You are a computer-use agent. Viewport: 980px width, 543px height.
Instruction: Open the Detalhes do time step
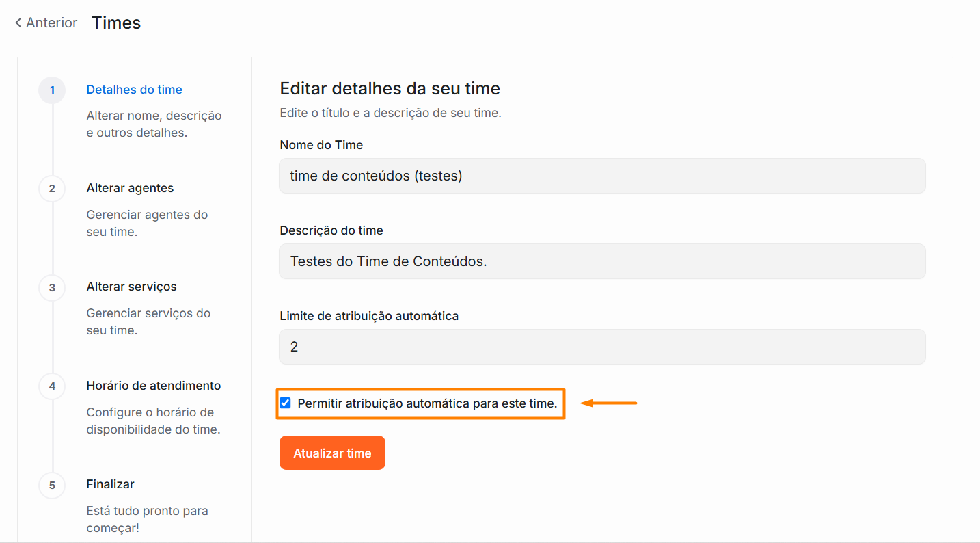coord(135,90)
